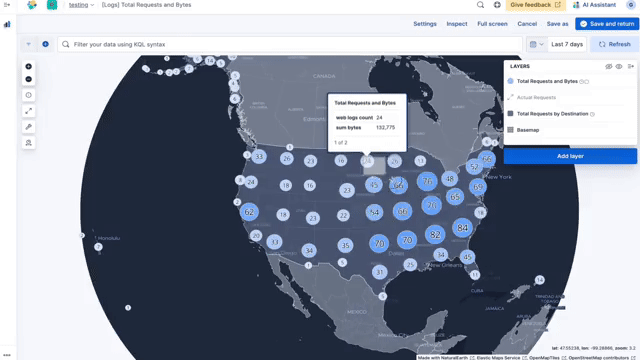This screenshot has height=360, width=640.
Task: Open the Inspect panel
Action: pos(457,24)
